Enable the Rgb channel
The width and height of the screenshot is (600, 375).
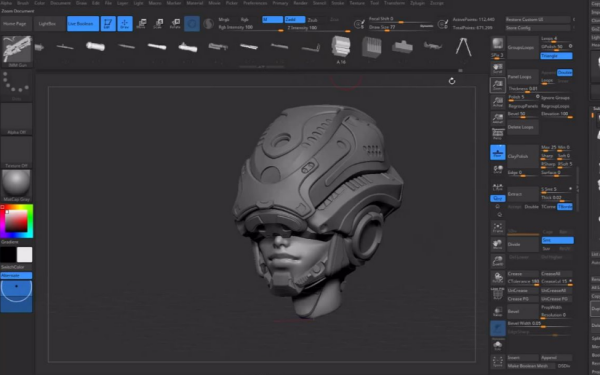tap(245, 20)
